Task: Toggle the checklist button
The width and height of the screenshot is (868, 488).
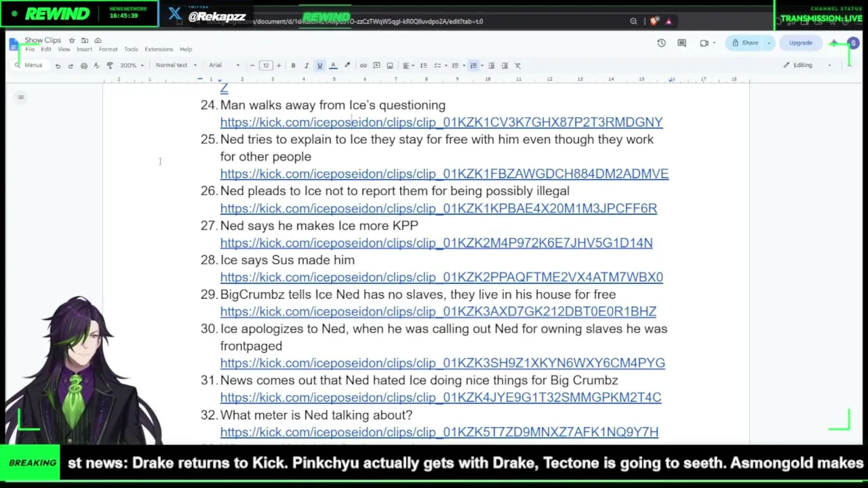Action: point(438,66)
